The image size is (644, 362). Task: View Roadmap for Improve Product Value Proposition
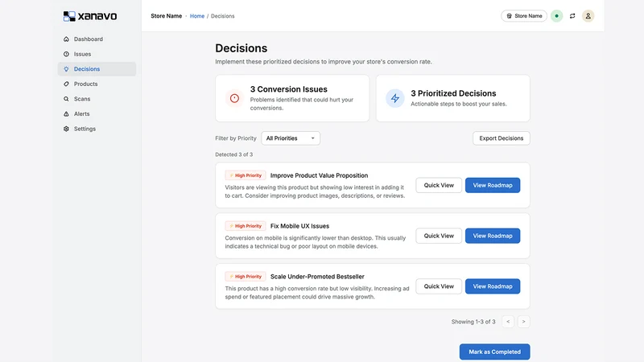[x=493, y=185]
